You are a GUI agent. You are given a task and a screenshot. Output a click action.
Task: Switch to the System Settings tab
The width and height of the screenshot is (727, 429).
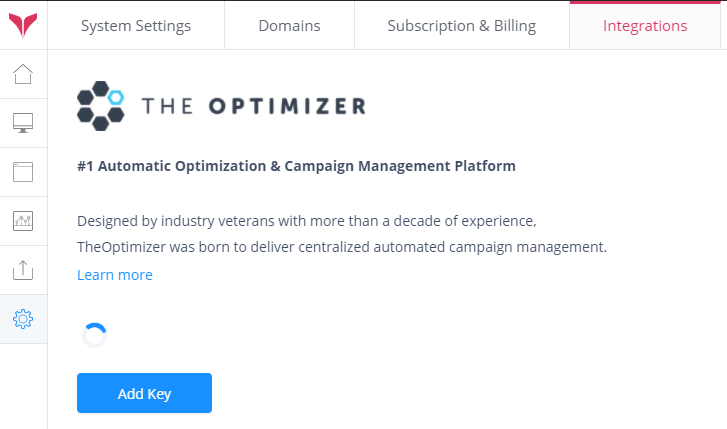(x=136, y=26)
